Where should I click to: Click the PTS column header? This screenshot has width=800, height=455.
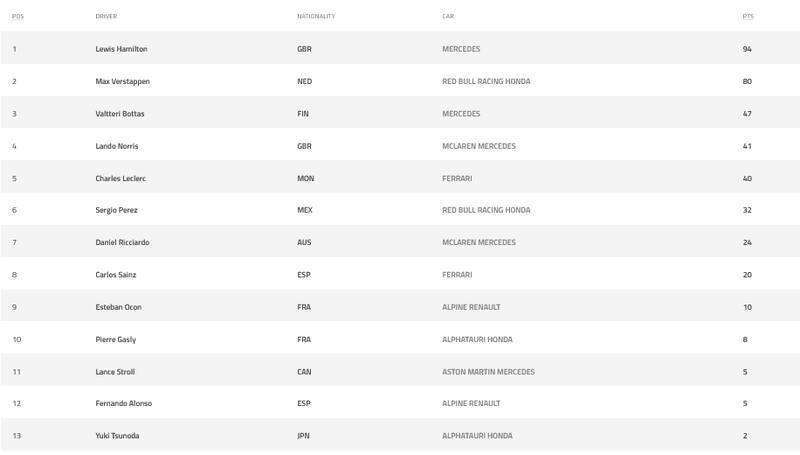(x=748, y=17)
